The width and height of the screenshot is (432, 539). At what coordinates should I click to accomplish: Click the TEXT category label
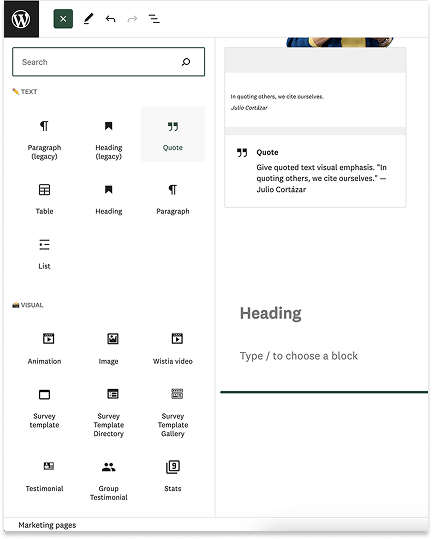pyautogui.click(x=25, y=91)
